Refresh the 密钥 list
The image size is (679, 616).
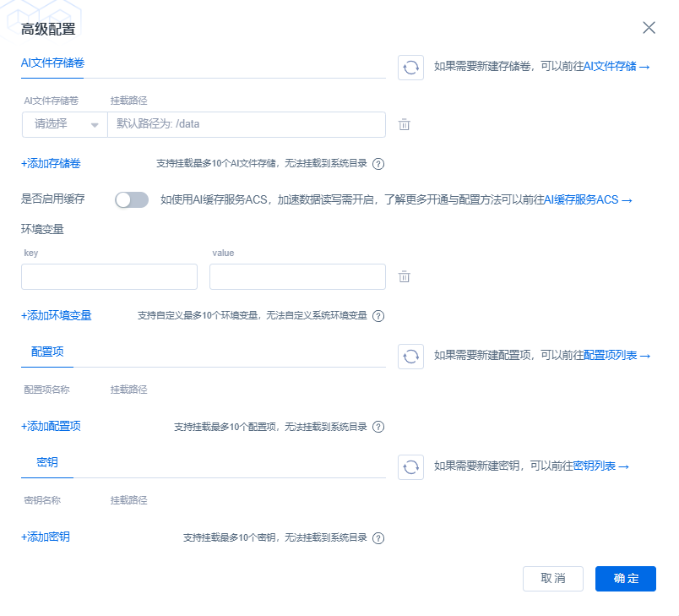(410, 466)
